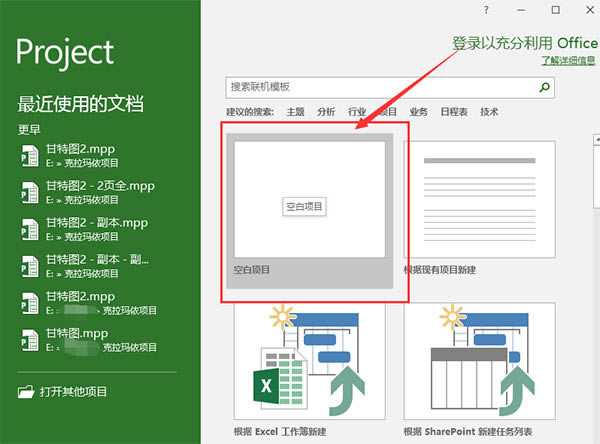The image size is (600, 444).
Task: Choose the 空白项目 blank project template
Action: (x=310, y=211)
